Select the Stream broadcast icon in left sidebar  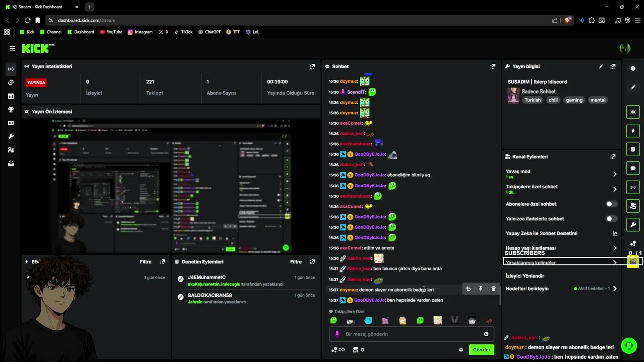(11, 69)
